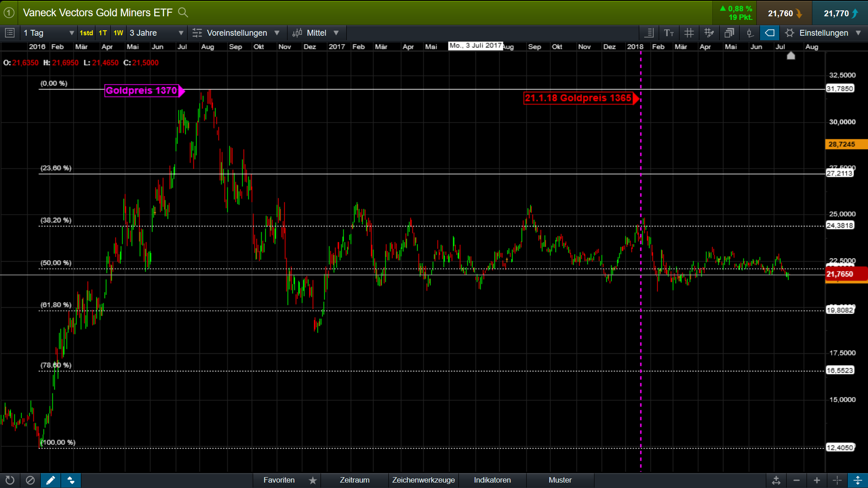Toggle the chart grid icon

pyautogui.click(x=689, y=33)
